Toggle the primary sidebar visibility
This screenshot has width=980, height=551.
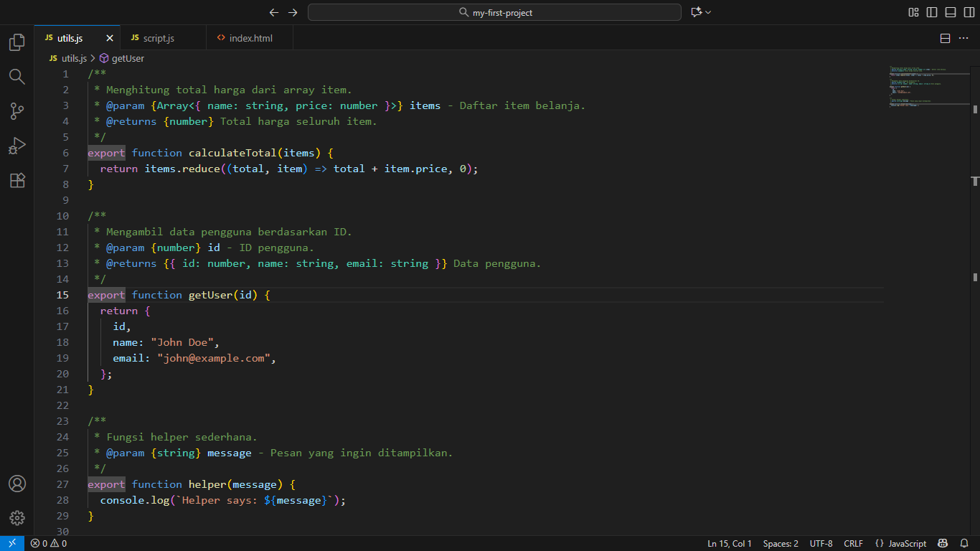click(930, 12)
